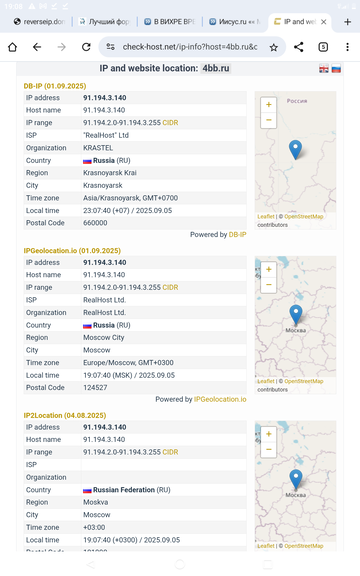
Task: Switch language with the Russian flag icon
Action: tap(336, 69)
